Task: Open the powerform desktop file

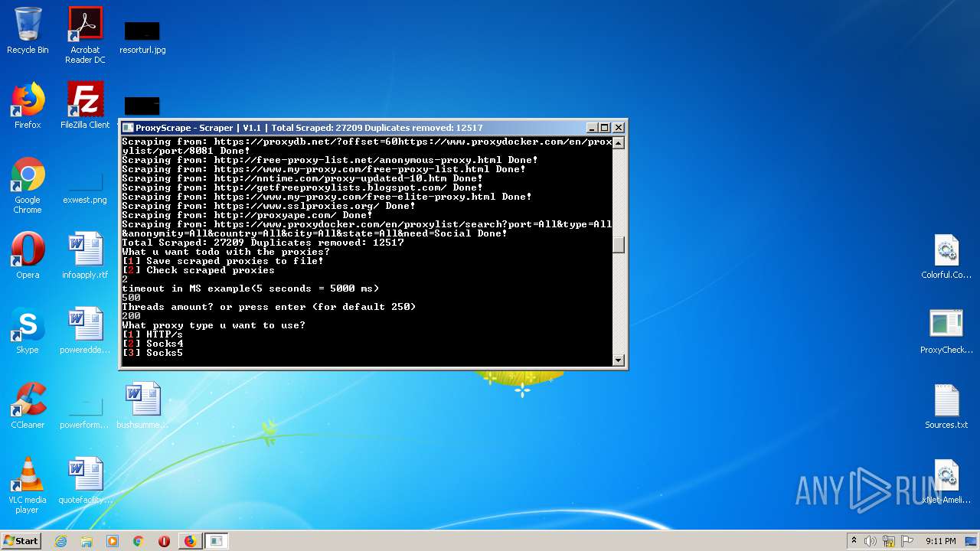Action: [x=85, y=412]
